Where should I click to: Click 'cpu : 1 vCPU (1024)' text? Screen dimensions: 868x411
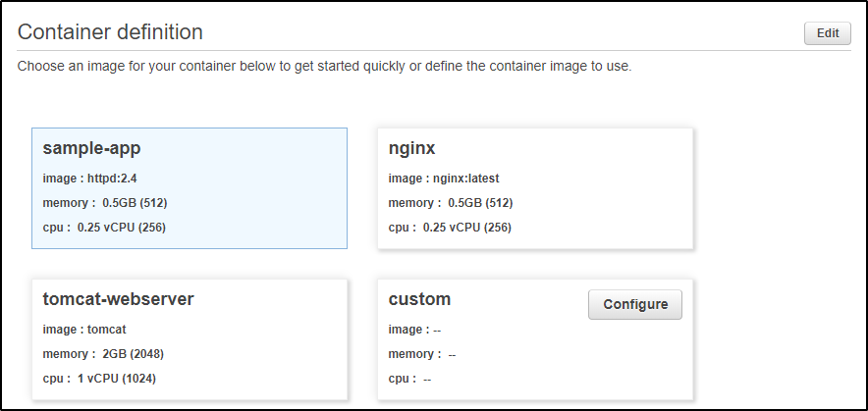pyautogui.click(x=99, y=379)
